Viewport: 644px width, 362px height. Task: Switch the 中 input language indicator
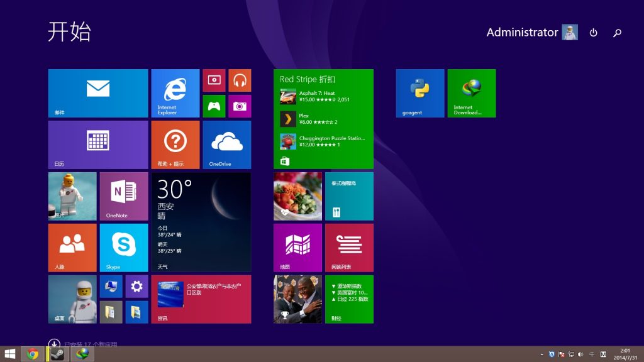592,354
